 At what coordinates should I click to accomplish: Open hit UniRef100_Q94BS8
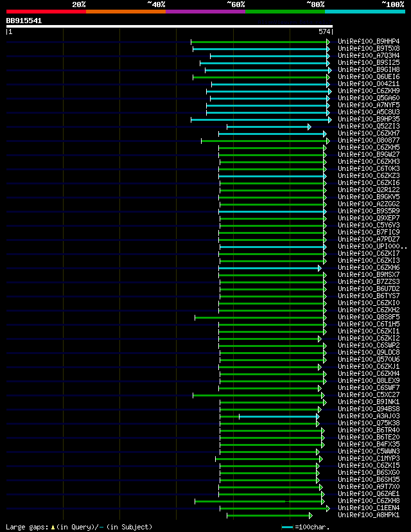coord(369,409)
